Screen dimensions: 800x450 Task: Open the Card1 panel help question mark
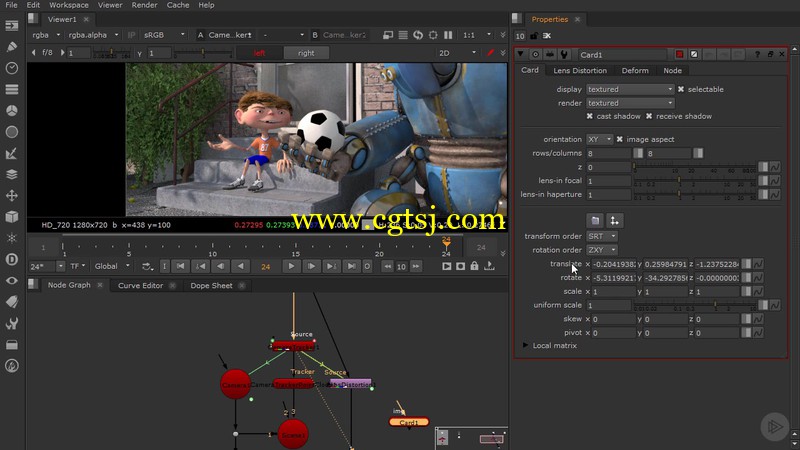point(757,54)
